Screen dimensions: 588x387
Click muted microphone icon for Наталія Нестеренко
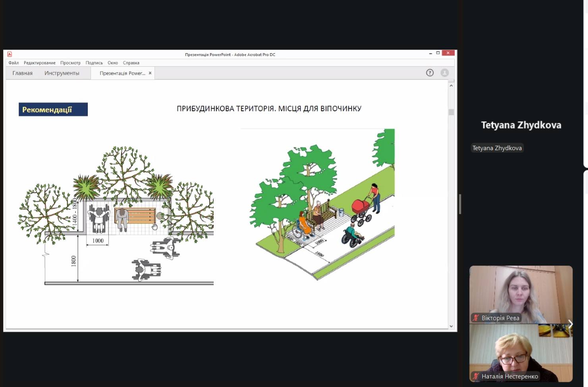(x=476, y=376)
